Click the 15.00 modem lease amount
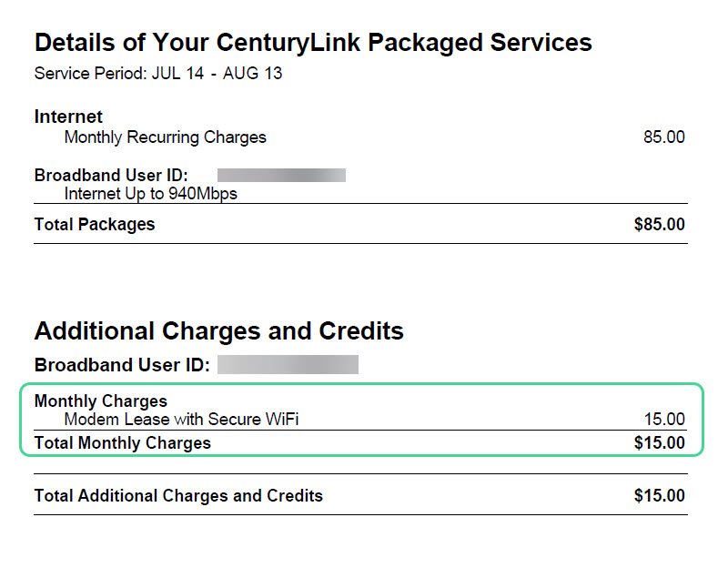Viewport: 728px width, 568px height. coord(663,420)
